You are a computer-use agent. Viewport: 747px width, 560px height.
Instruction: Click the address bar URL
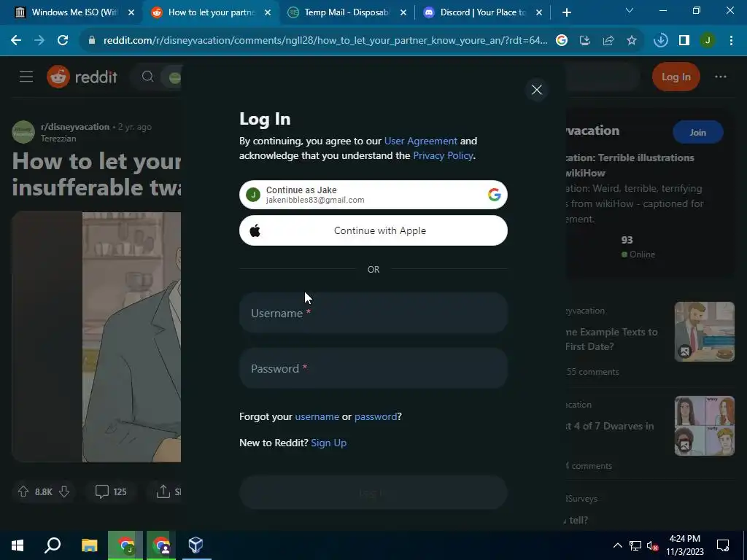pyautogui.click(x=325, y=41)
